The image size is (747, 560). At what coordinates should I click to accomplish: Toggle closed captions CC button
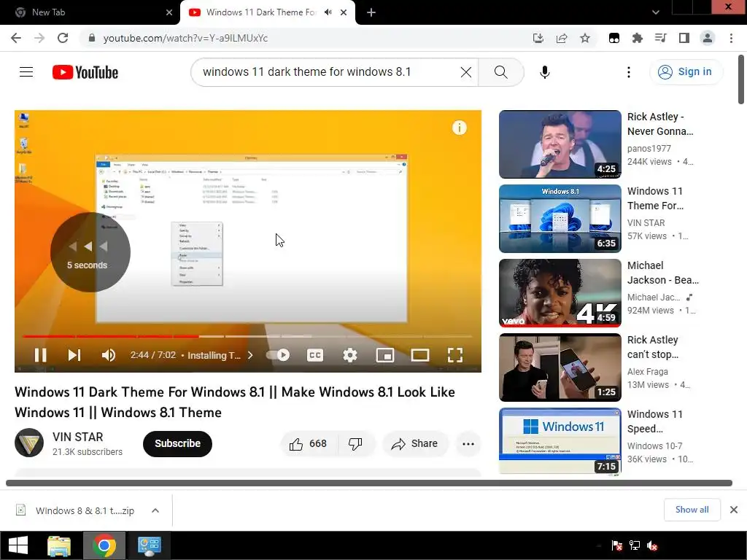(x=315, y=355)
